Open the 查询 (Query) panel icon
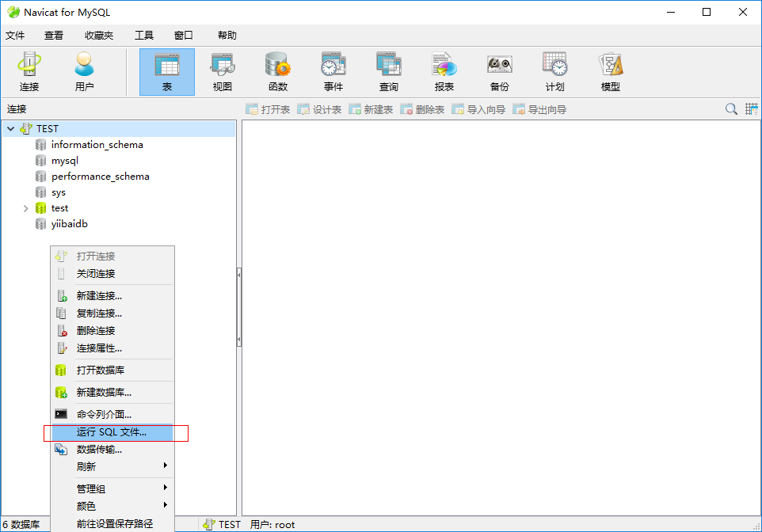Screen dimensions: 762x532 389,70
